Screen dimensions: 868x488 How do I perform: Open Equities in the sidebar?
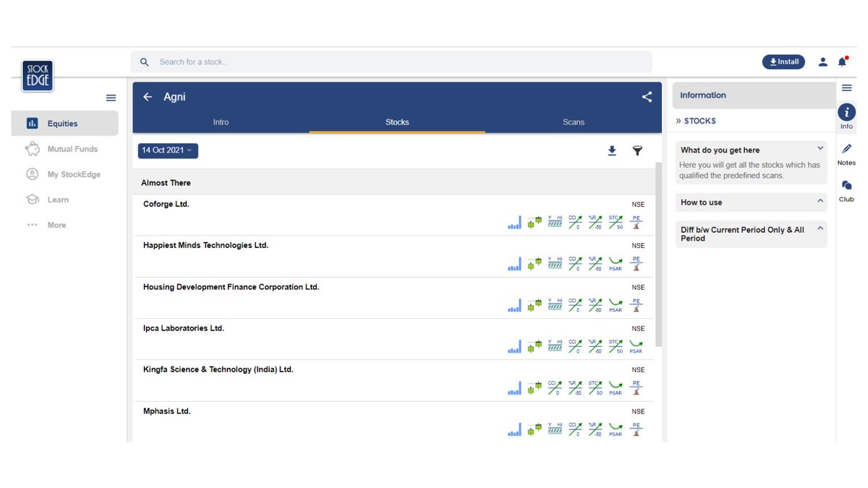tap(64, 124)
